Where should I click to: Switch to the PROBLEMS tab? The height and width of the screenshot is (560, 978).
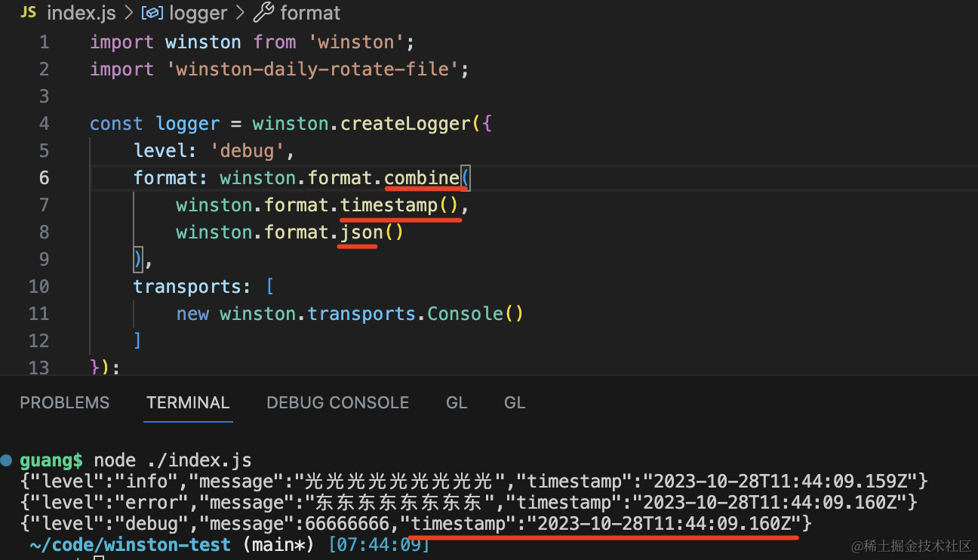point(65,403)
